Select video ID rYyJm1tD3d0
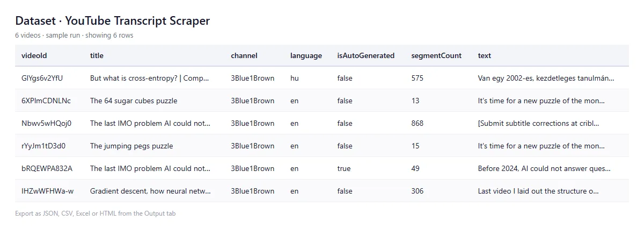 click(x=44, y=146)
